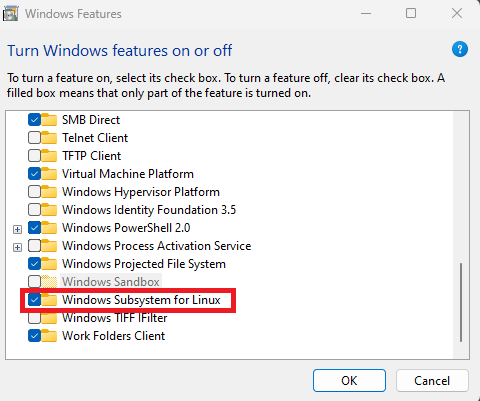Viewport: 480px width, 401px height.
Task: Click the Windows Features title bar icon
Action: pyautogui.click(x=11, y=14)
